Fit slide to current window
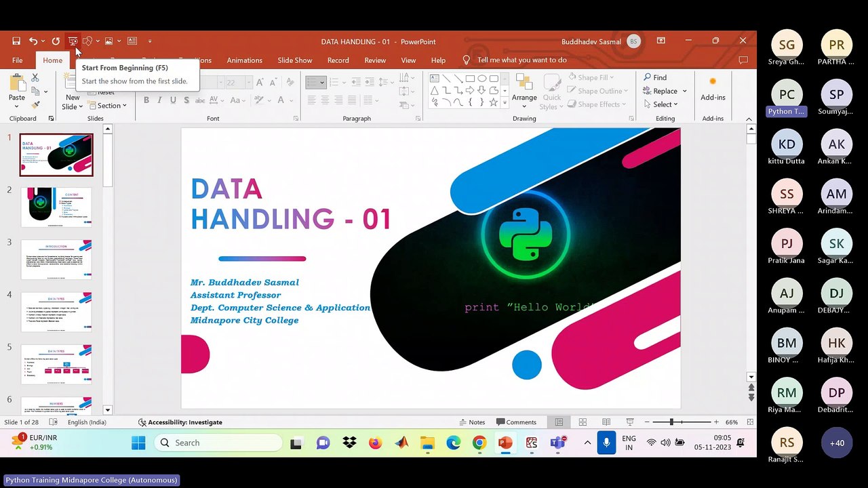The image size is (868, 488). 750,422
